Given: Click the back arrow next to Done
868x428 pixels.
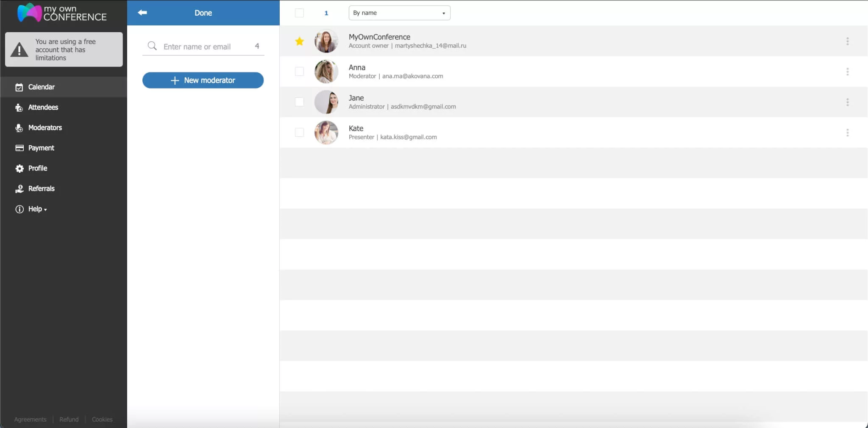Looking at the screenshot, I should 142,13.
